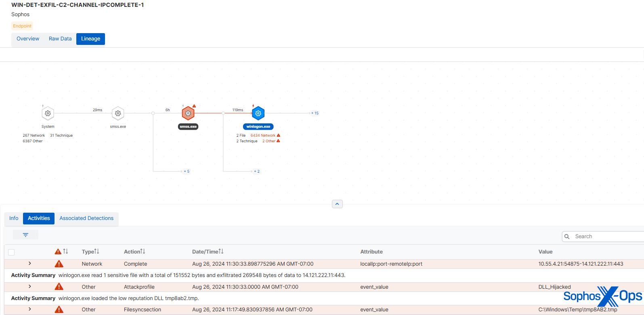This screenshot has width=644, height=315.
Task: Click the 2 Technique count under winlogon.exe
Action: [247, 141]
